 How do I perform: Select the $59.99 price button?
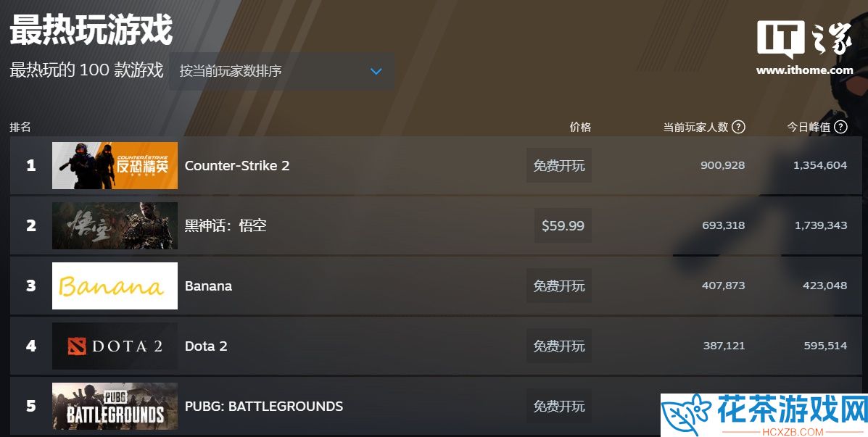pyautogui.click(x=563, y=225)
